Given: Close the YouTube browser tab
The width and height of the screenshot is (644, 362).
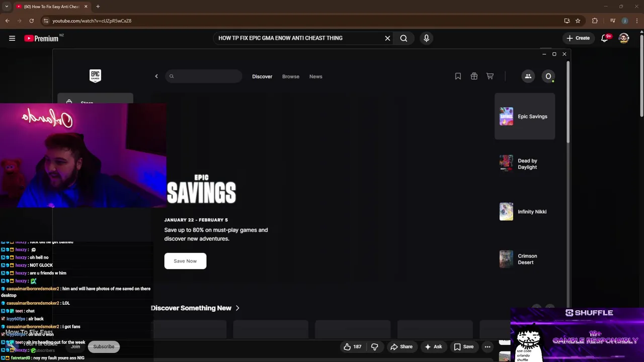Looking at the screenshot, I should pyautogui.click(x=86, y=7).
